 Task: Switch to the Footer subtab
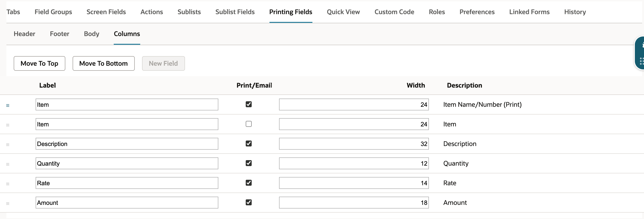click(60, 34)
